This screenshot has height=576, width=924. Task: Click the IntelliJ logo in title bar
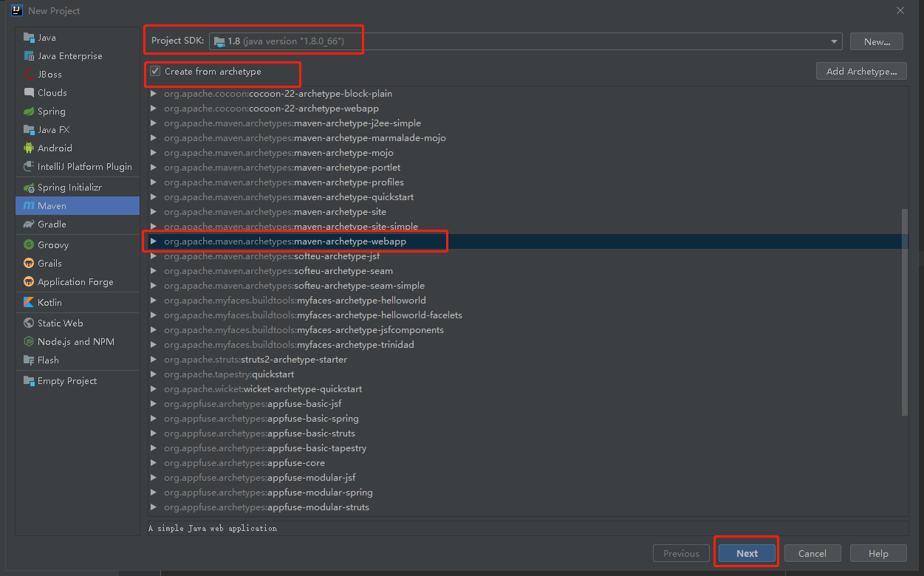click(x=16, y=10)
